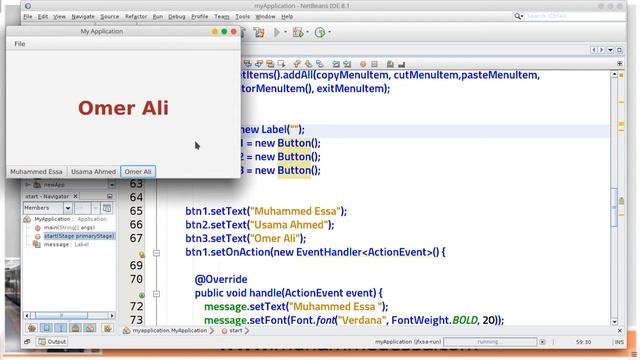Maximize the editor window via top-right icon
The image size is (640, 360).
click(620, 50)
